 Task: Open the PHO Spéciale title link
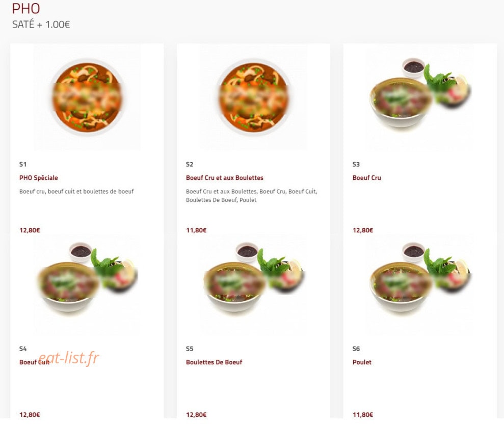(39, 178)
